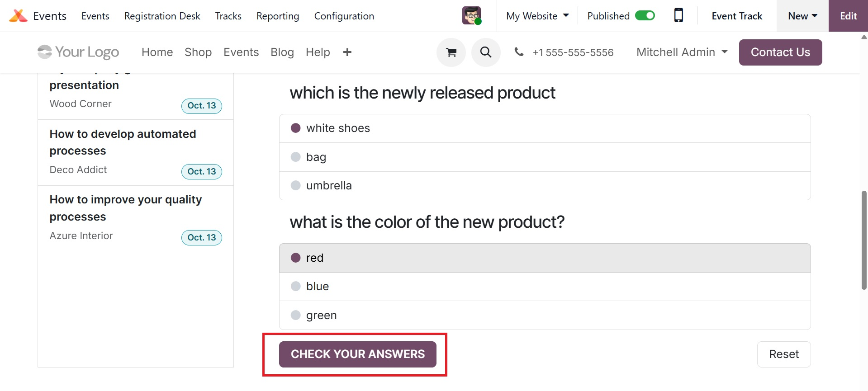The height and width of the screenshot is (391, 868).
Task: Choose the 'umbrella' radio option
Action: (296, 185)
